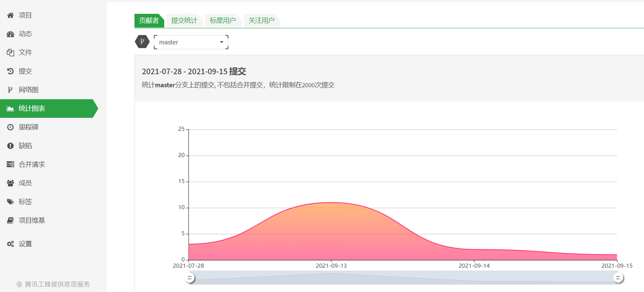Click the hexagonal branch icon

coord(142,42)
